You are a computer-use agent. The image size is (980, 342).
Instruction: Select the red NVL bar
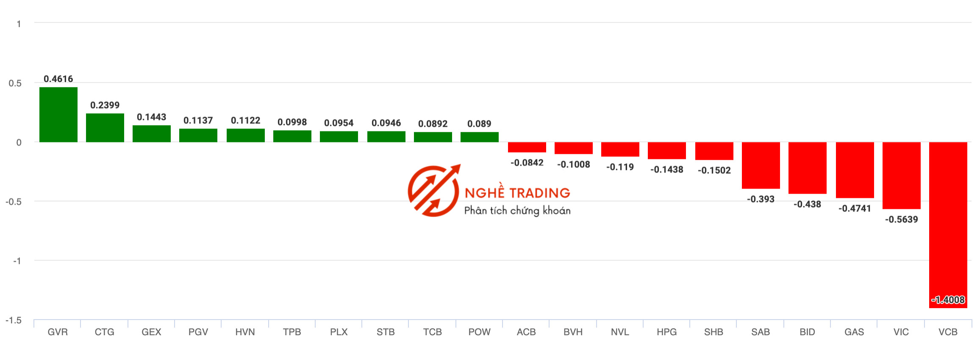(x=620, y=149)
